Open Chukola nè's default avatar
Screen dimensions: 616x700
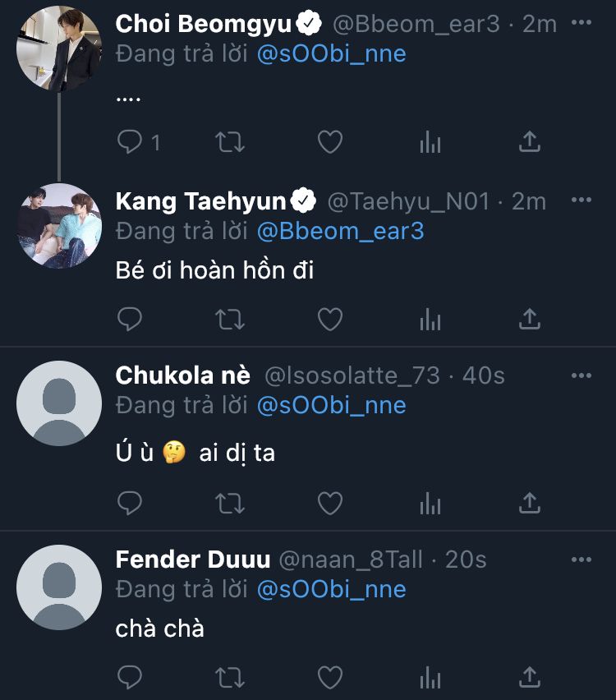click(58, 403)
